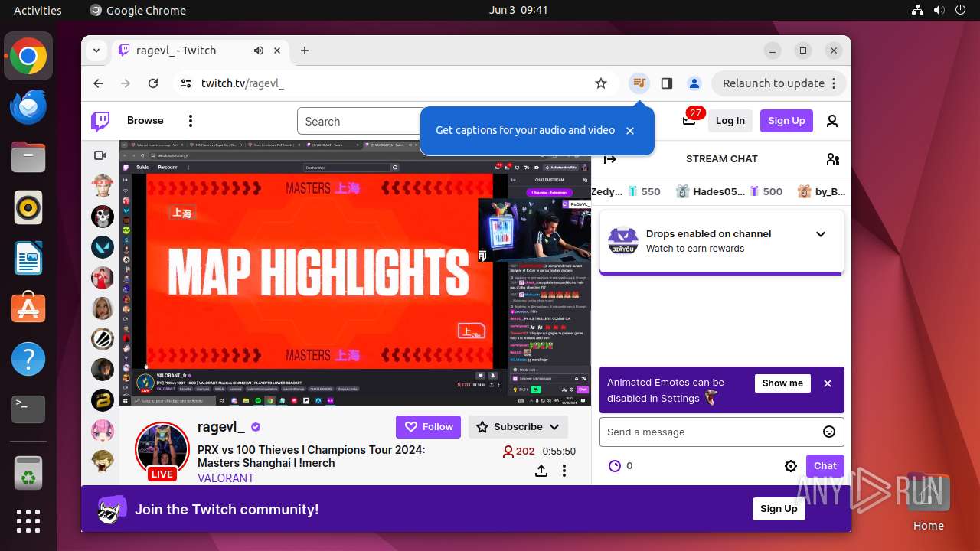Click Sign Up in the purple banner
The image size is (980, 551).
coord(779,509)
